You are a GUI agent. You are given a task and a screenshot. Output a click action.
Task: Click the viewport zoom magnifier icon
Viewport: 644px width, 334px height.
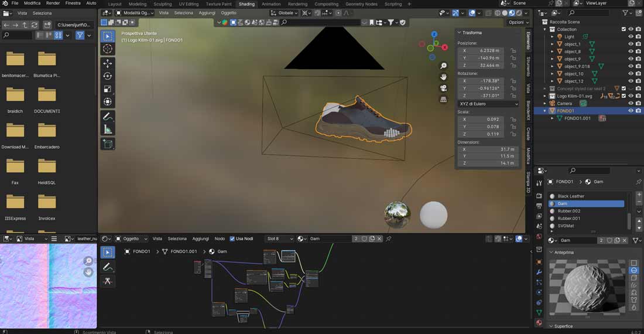[x=444, y=66]
